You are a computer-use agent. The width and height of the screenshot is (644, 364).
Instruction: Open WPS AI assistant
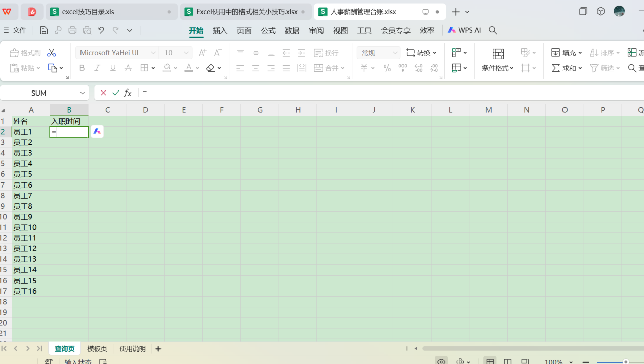pos(464,30)
